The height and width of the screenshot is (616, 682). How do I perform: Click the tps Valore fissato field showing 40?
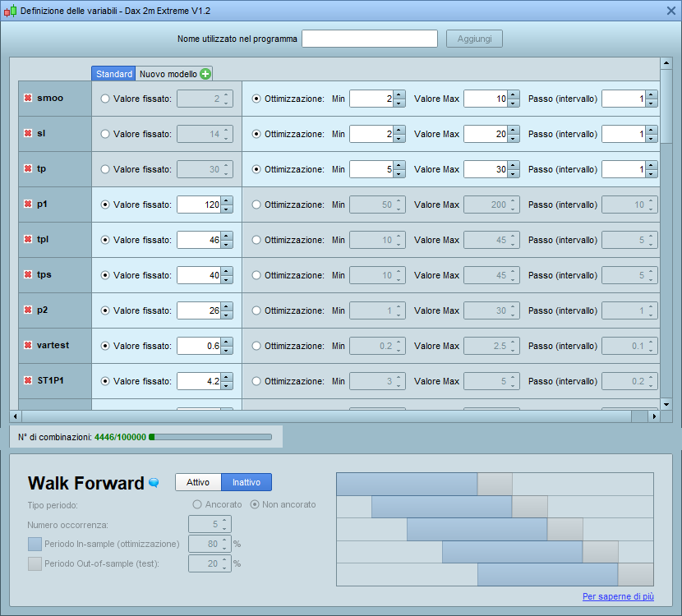(x=199, y=275)
